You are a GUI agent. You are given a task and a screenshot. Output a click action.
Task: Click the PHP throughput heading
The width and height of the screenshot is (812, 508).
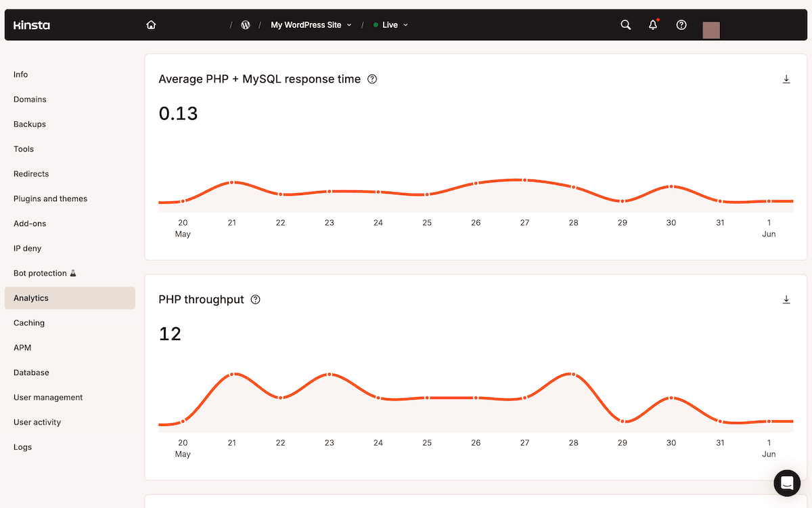click(201, 299)
